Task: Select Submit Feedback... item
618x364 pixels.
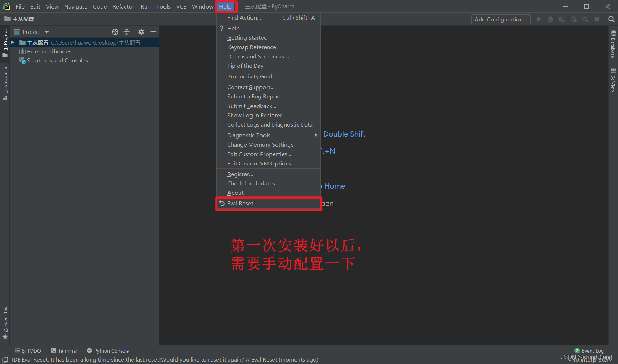Action: (268, 106)
